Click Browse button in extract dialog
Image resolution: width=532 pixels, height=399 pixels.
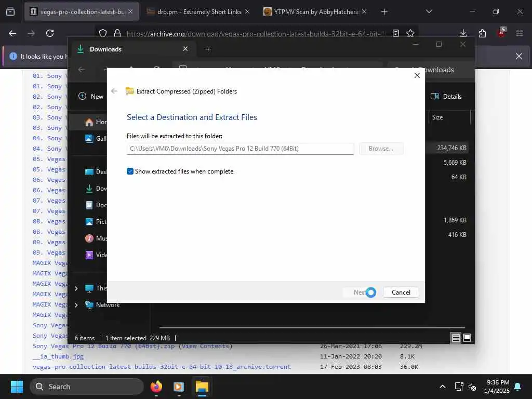pyautogui.click(x=381, y=149)
